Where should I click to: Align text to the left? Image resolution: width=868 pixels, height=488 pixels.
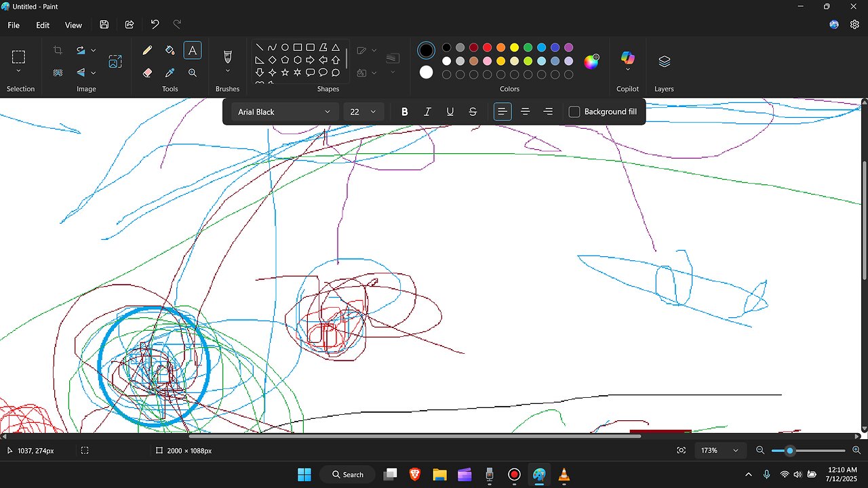pyautogui.click(x=502, y=112)
